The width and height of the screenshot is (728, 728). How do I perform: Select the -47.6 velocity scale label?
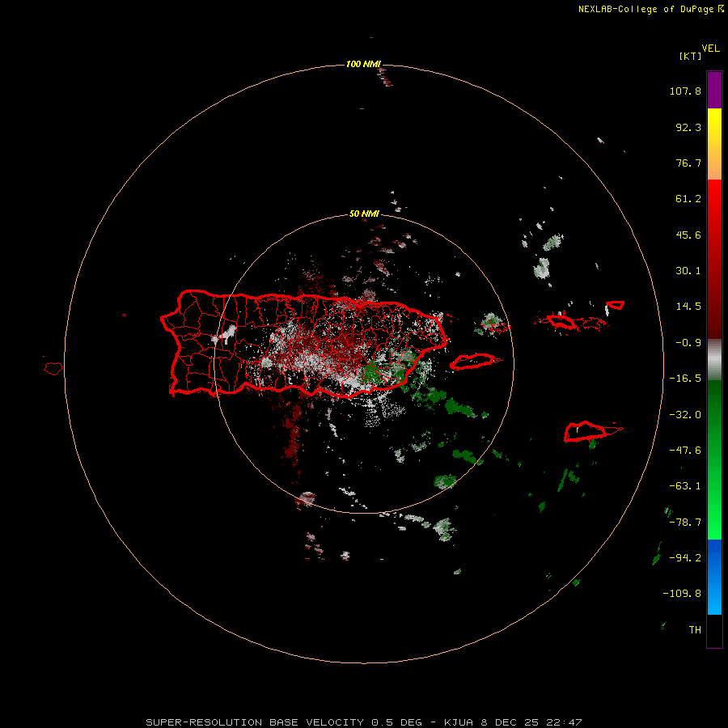tap(685, 451)
